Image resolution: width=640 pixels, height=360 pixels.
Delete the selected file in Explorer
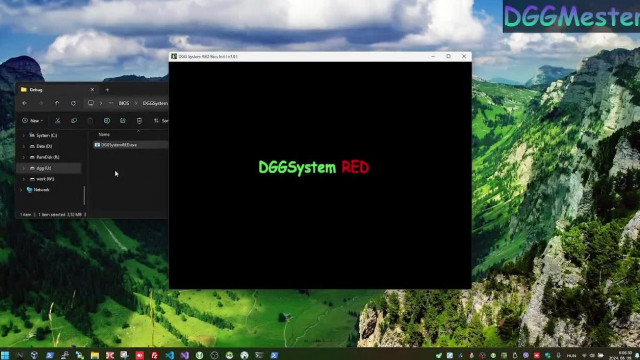point(139,121)
